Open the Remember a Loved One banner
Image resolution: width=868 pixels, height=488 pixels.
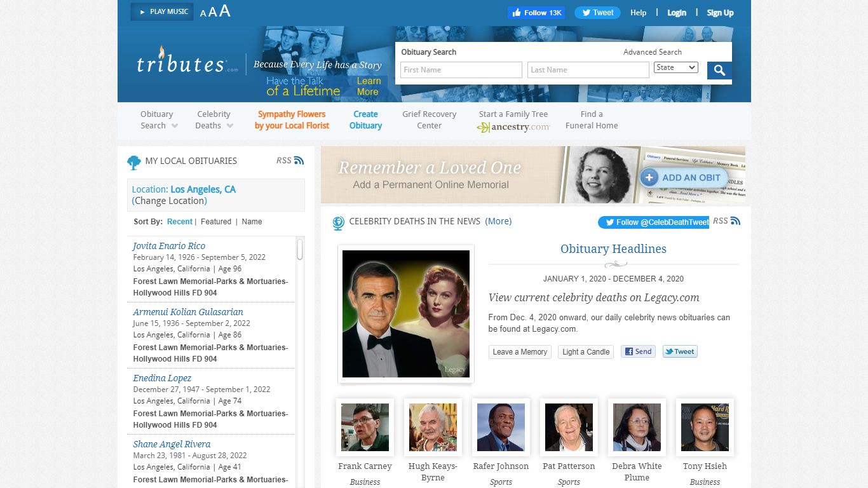[532, 175]
